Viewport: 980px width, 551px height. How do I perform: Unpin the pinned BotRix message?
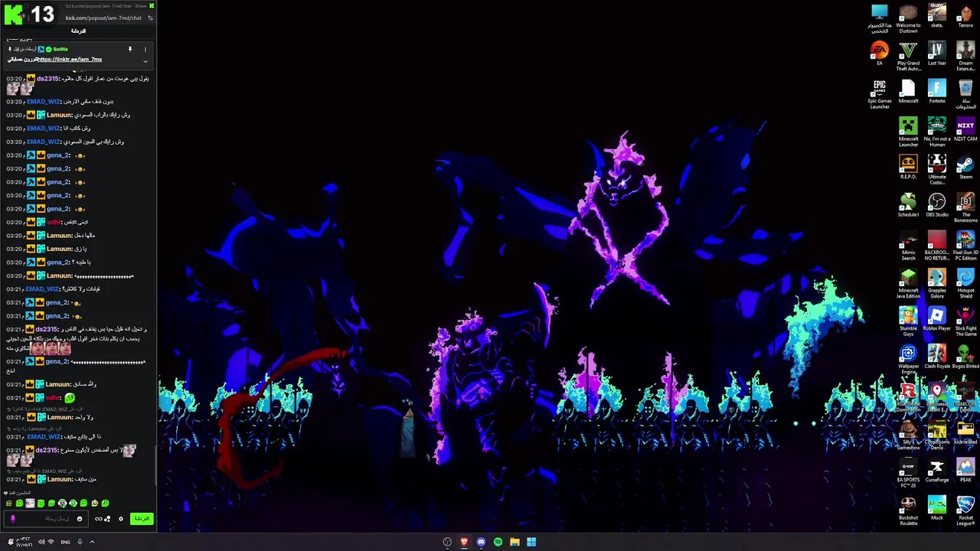coord(129,49)
